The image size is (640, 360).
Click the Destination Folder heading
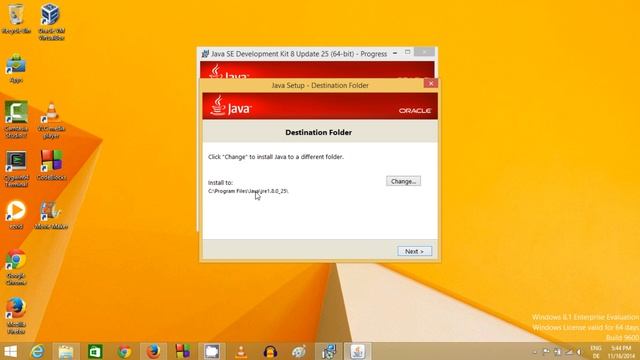tap(318, 132)
